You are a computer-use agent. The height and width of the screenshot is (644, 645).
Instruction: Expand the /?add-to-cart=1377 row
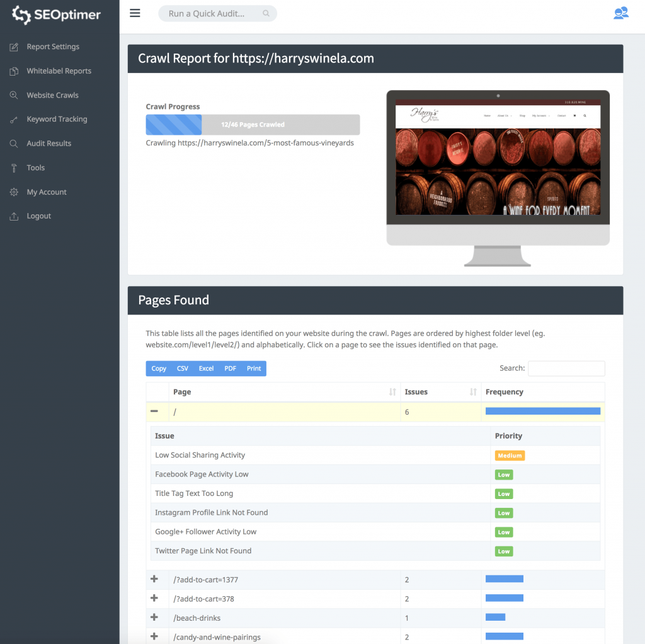coord(154,579)
